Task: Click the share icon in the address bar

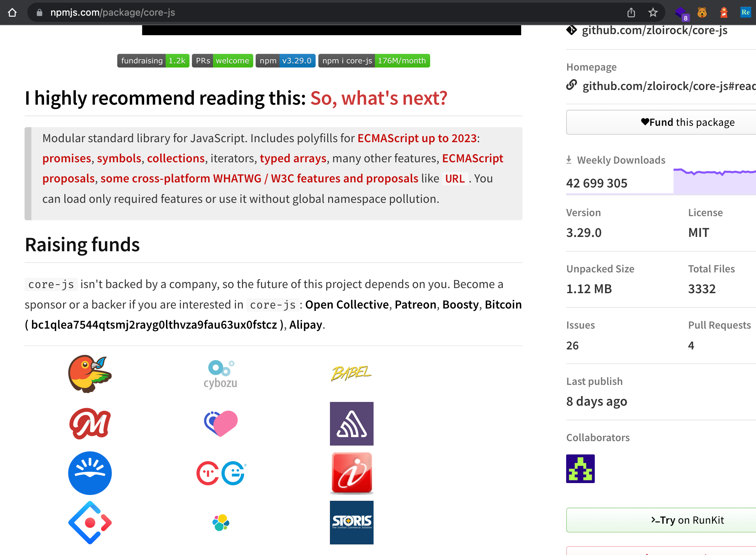Action: tap(631, 12)
